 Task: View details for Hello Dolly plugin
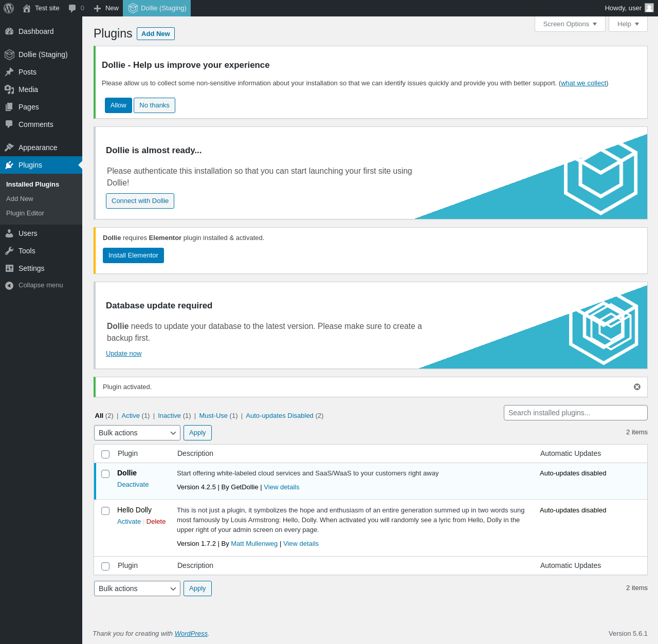coord(301,544)
